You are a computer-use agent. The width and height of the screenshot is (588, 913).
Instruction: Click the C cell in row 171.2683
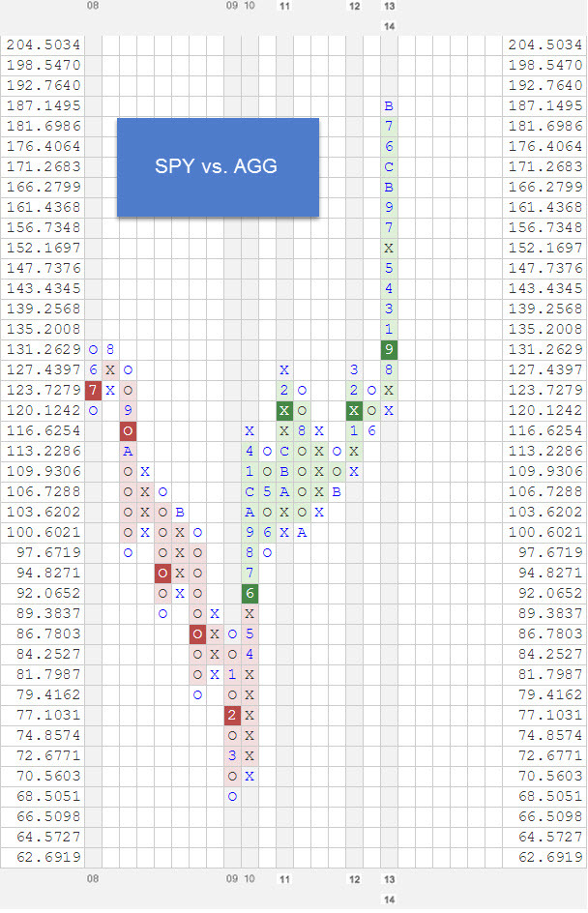point(389,166)
